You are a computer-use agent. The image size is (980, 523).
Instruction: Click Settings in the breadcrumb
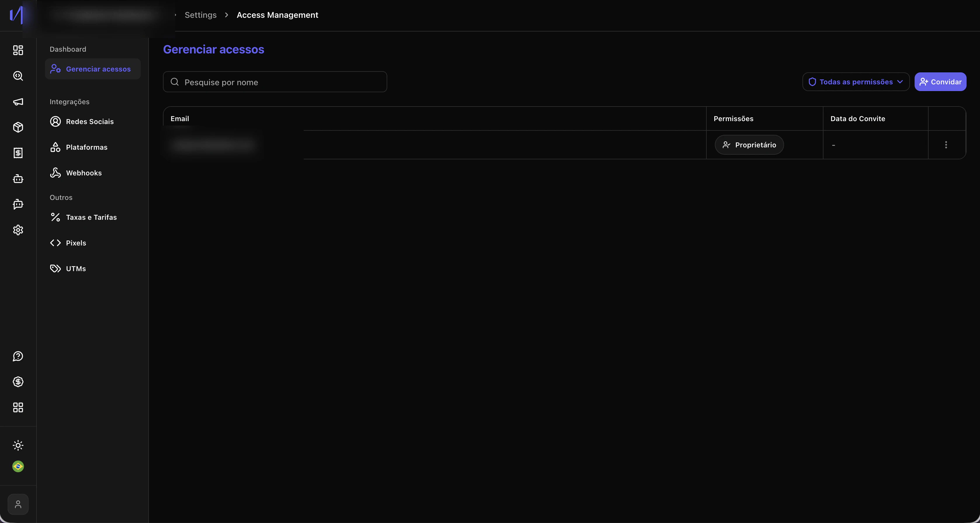[x=201, y=15]
